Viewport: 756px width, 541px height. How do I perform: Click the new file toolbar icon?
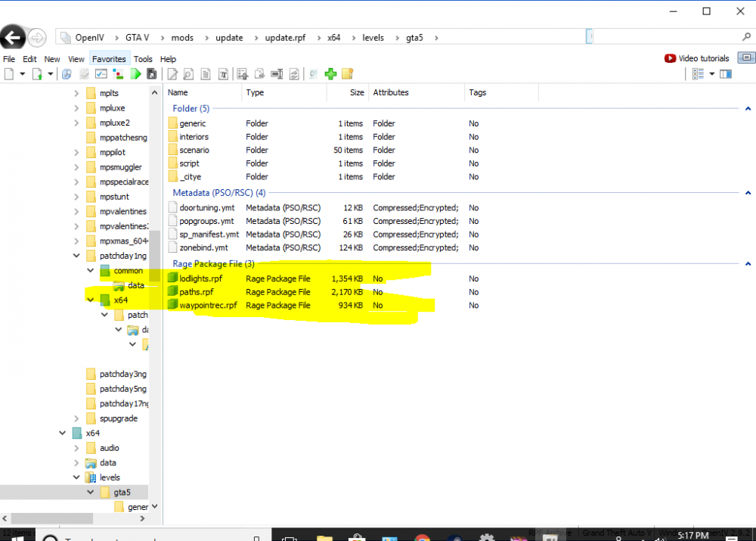(x=9, y=74)
